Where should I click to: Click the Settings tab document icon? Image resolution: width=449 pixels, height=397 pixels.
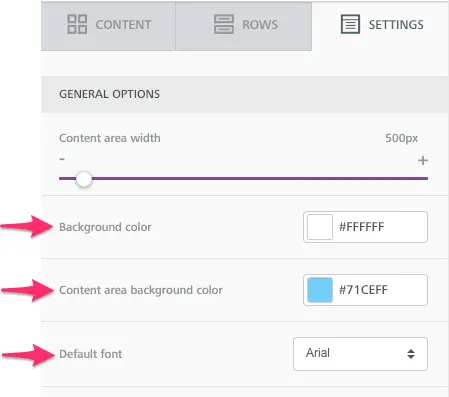coord(350,24)
